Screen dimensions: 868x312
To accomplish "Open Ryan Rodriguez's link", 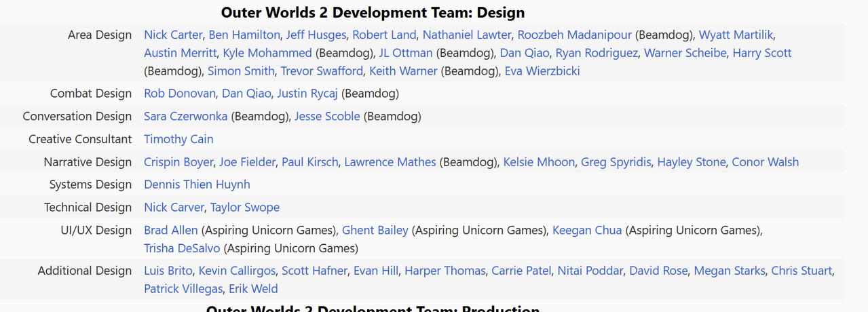I will tap(597, 53).
